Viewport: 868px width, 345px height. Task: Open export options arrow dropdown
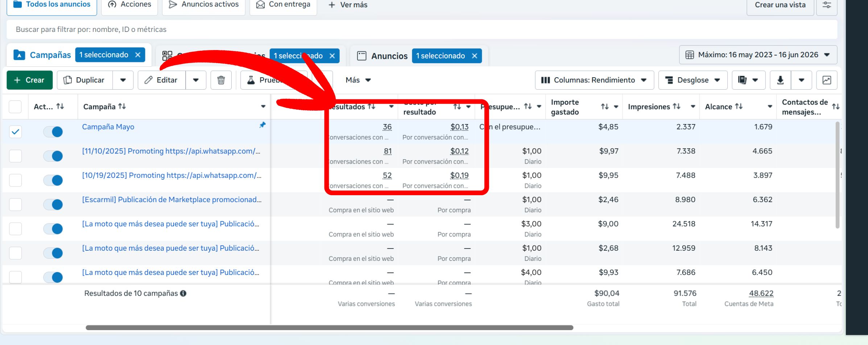801,80
